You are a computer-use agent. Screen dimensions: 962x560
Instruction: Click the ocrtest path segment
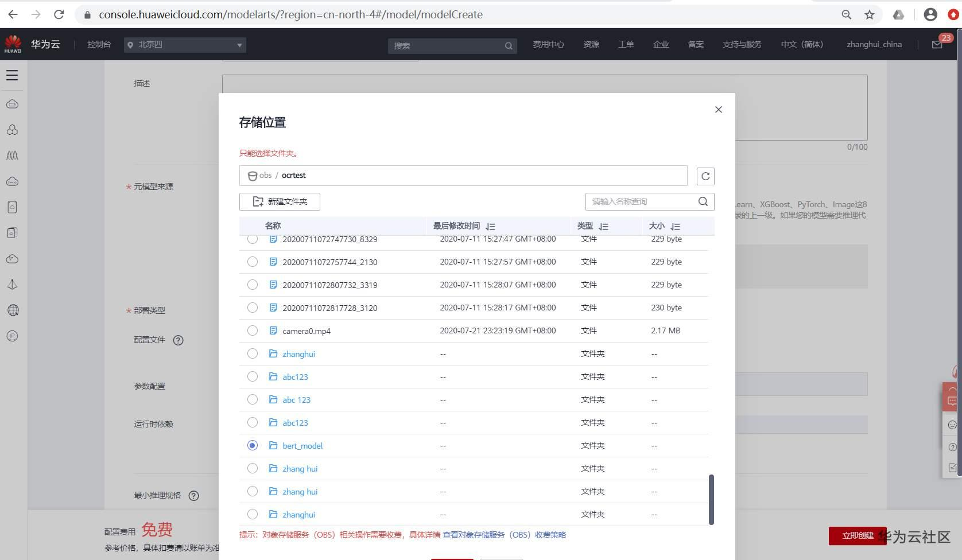click(x=294, y=175)
